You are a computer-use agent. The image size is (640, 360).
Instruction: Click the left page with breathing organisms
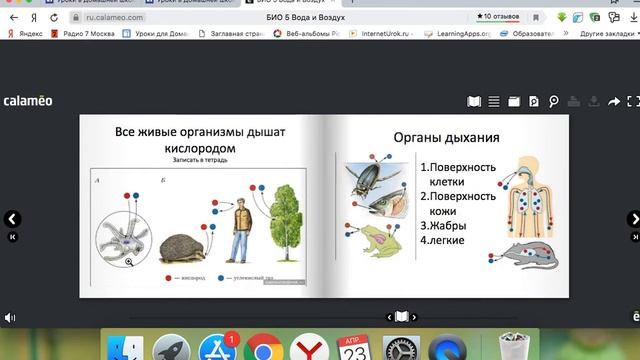click(202, 206)
